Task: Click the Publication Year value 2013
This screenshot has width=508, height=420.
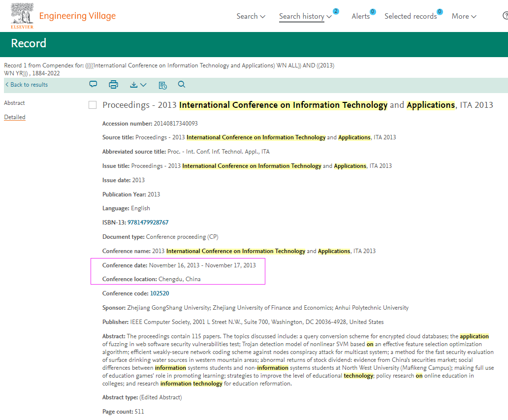Action: point(154,194)
